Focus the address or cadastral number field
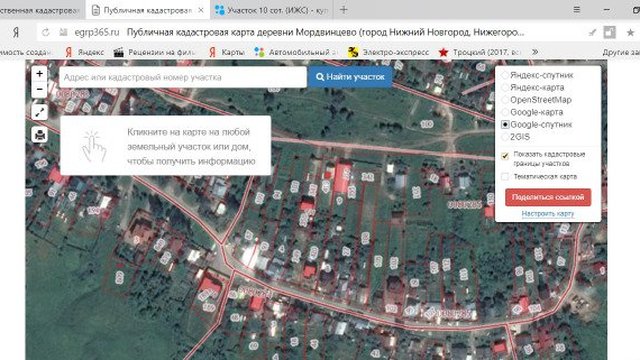This screenshot has width=640, height=360. (183, 77)
